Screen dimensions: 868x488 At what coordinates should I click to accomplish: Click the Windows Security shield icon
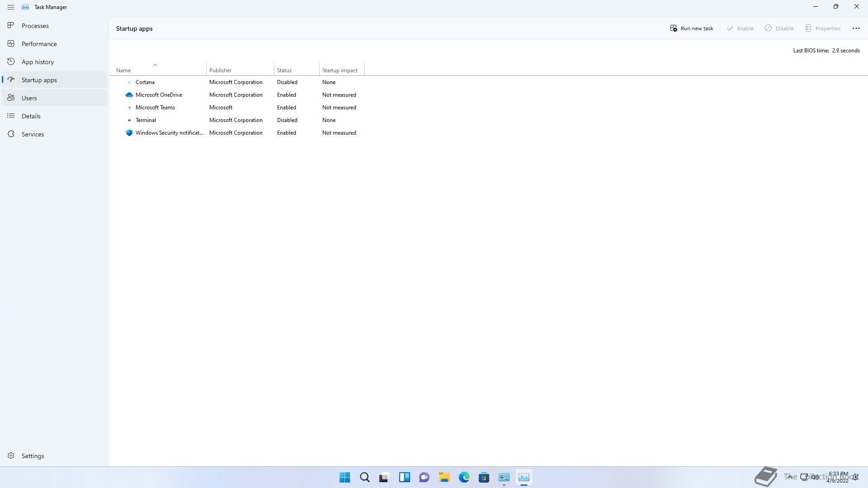(129, 133)
